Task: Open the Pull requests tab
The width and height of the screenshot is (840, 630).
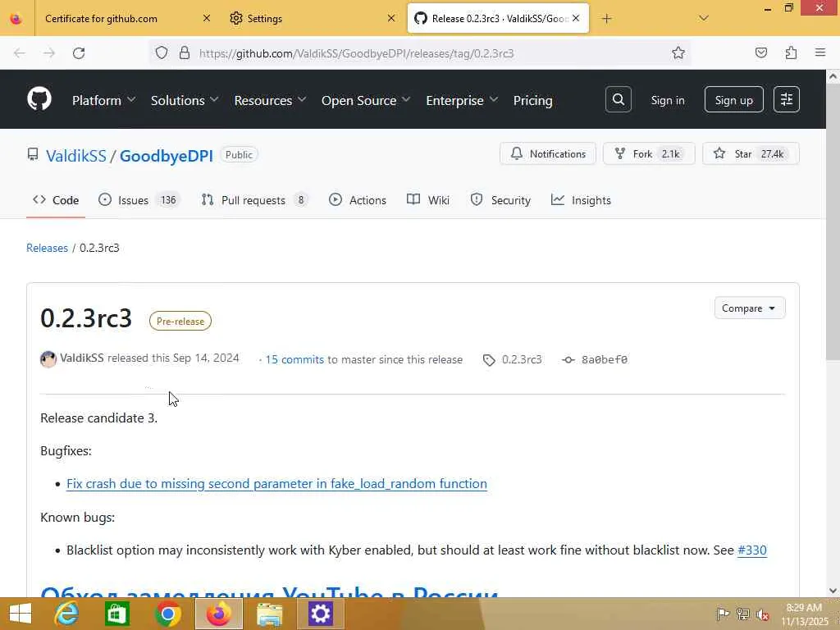Action: tap(254, 200)
